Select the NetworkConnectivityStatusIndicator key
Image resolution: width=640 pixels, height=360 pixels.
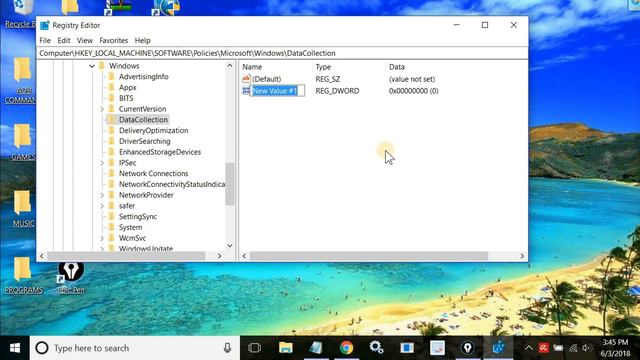coord(171,184)
